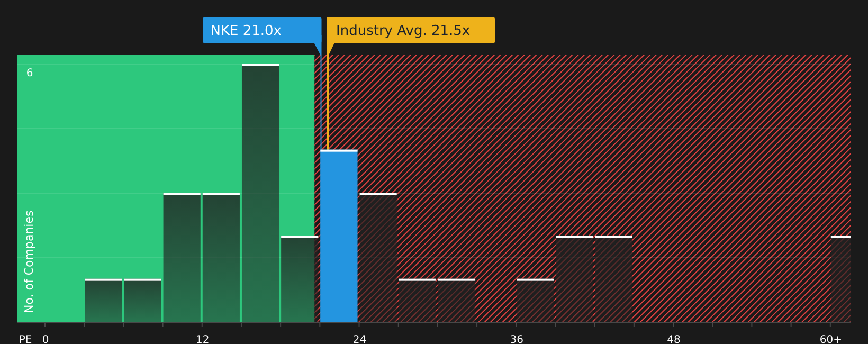
Task: Click the 'No. of Companies' axis title
Action: tap(29, 261)
